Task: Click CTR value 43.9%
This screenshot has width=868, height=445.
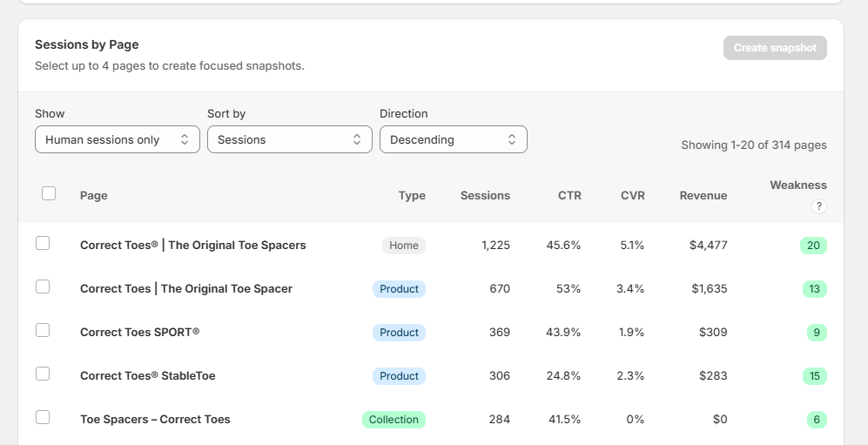Action: click(563, 332)
